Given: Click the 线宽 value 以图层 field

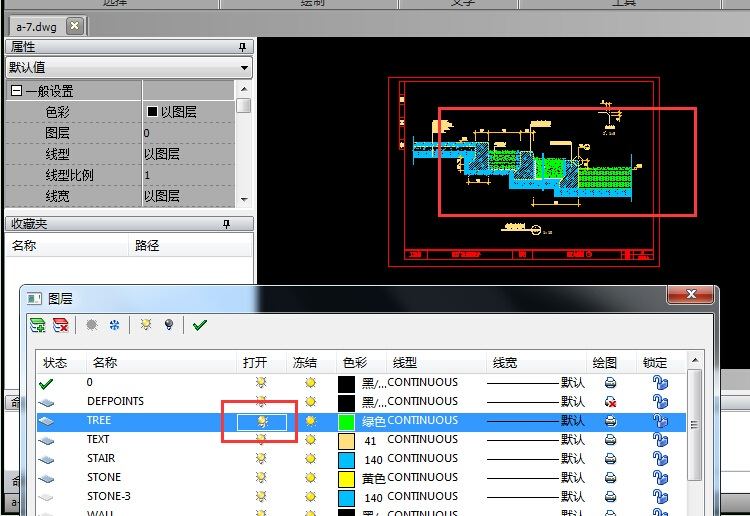Looking at the screenshot, I should [188, 196].
